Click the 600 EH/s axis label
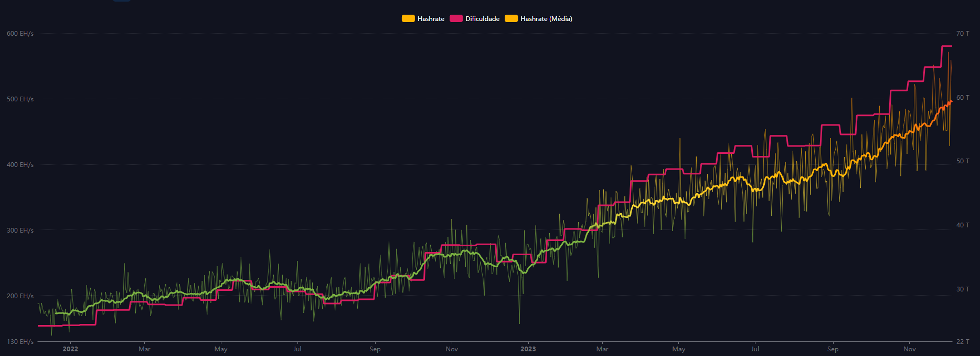The width and height of the screenshot is (980, 356). 20,34
